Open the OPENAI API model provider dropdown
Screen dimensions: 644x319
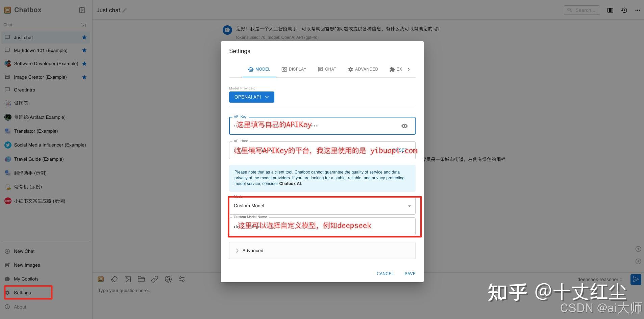coord(252,97)
